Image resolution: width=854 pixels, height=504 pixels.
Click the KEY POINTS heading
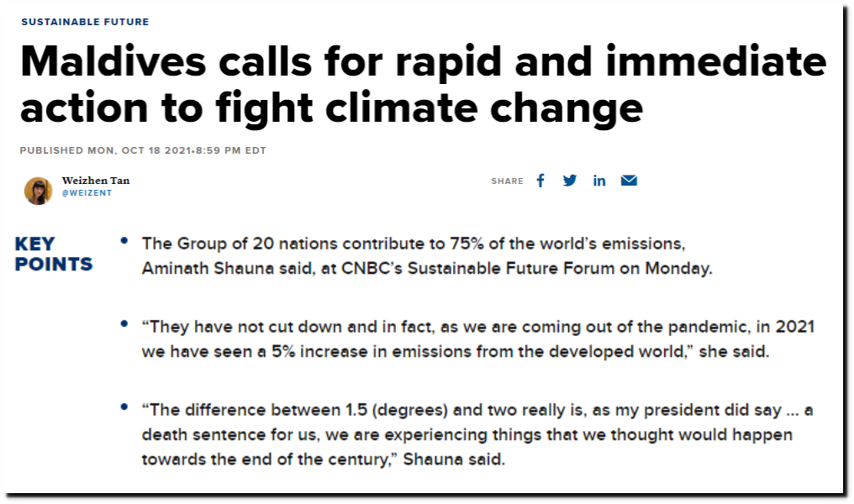click(x=54, y=254)
